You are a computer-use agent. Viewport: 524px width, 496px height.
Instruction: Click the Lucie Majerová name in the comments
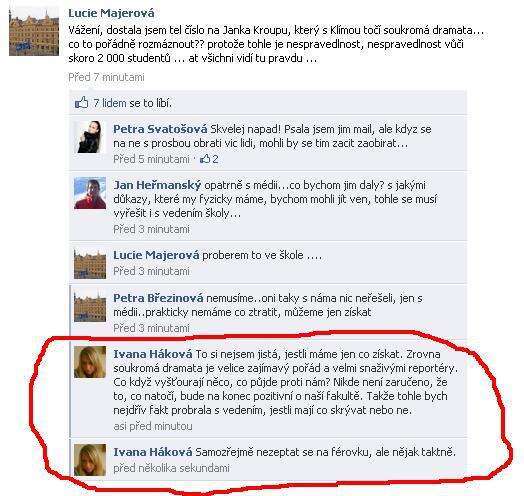click(x=156, y=255)
